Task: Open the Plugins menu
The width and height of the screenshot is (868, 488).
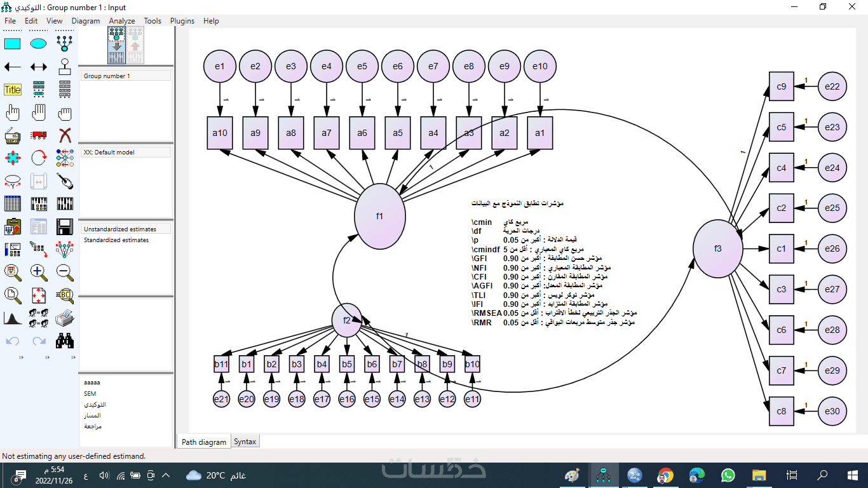Action: (182, 21)
